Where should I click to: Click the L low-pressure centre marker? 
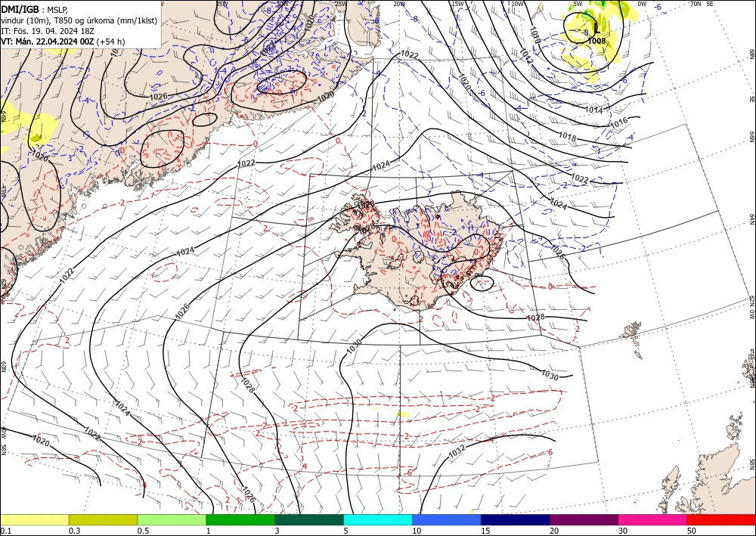click(x=597, y=29)
